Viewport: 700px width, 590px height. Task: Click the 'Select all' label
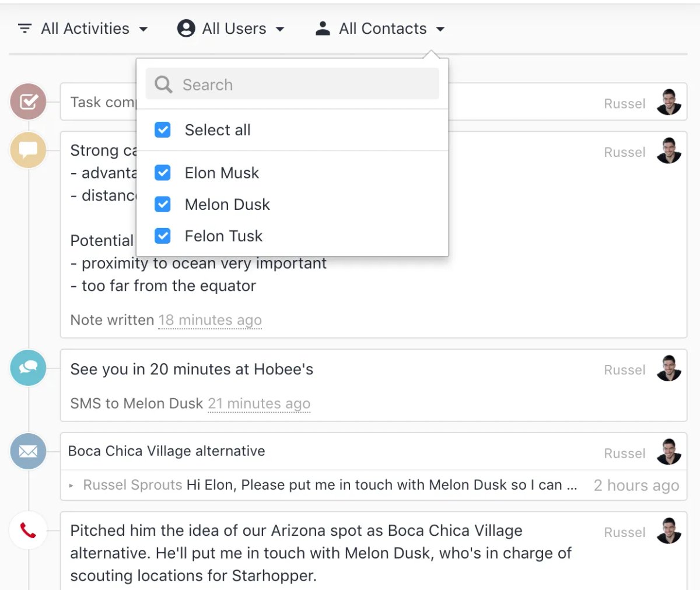(x=218, y=129)
